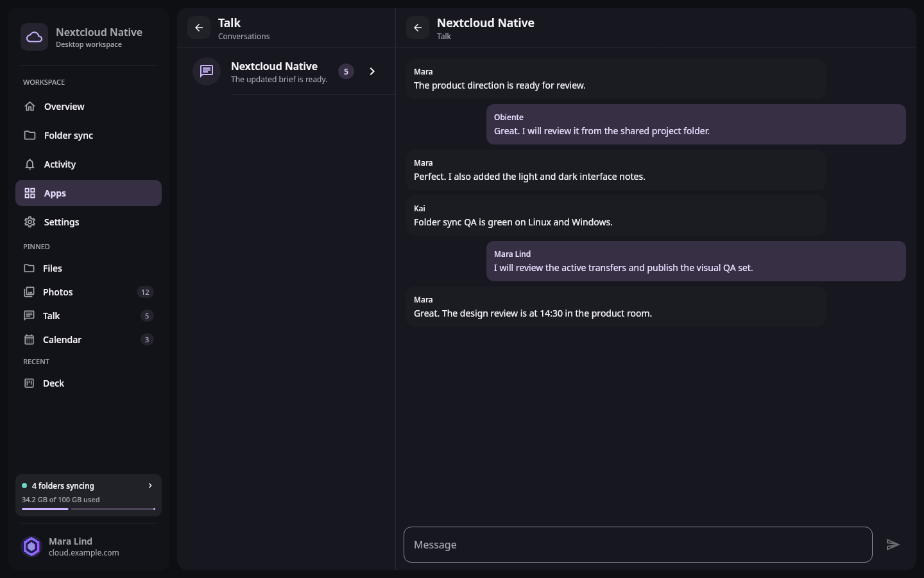Click the storage usage progress bar

89,509
